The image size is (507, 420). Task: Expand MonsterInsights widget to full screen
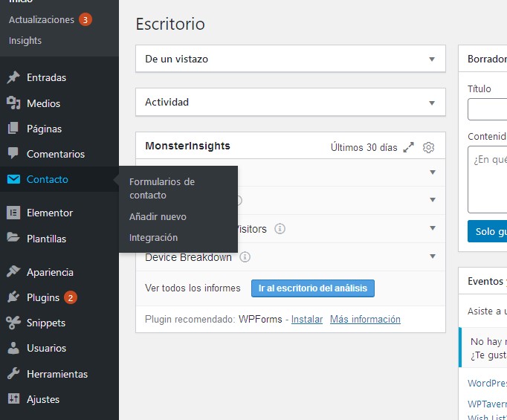(x=408, y=147)
